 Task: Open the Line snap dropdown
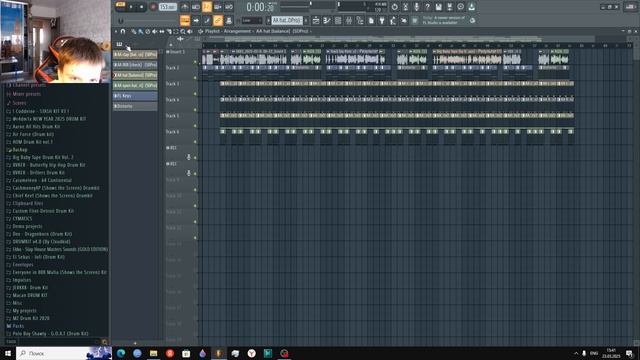point(251,20)
